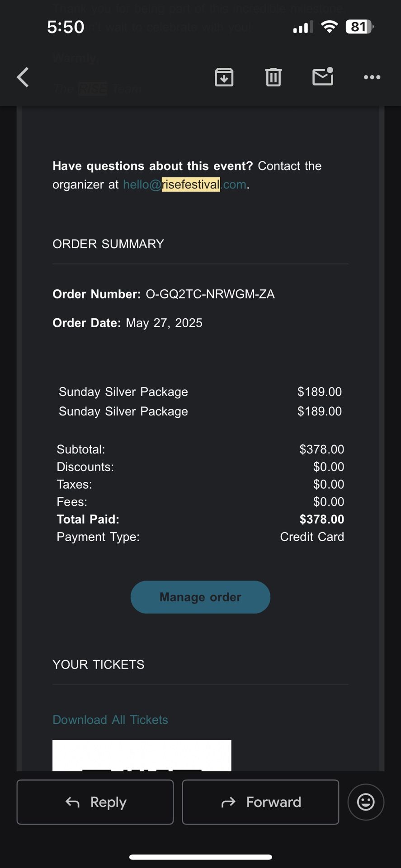Mark this email as unread
This screenshot has height=868, width=401.
click(323, 77)
